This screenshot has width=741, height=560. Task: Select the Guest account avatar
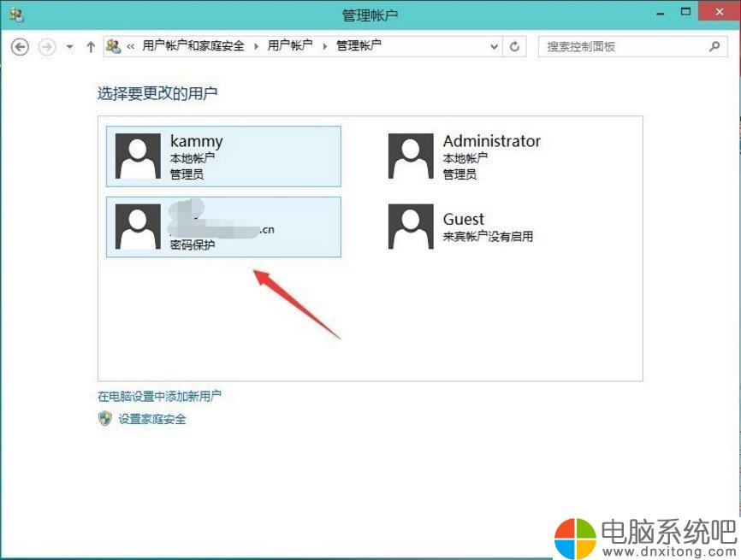411,227
